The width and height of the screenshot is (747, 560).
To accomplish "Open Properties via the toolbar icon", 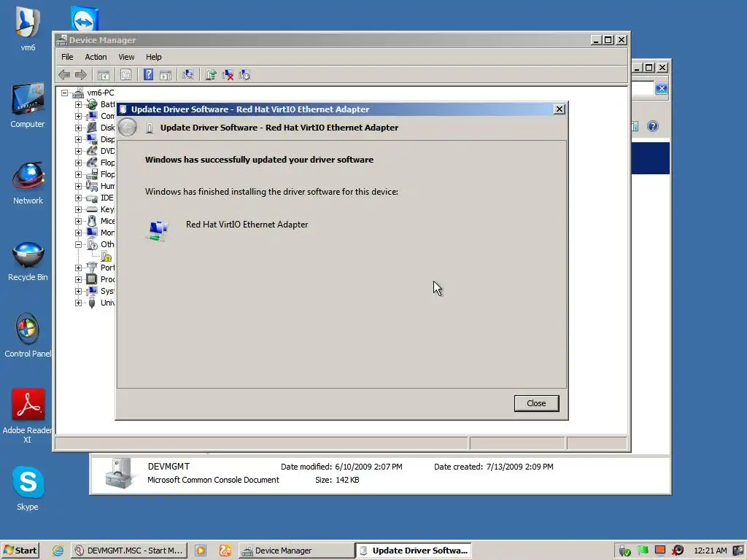I will [125, 75].
